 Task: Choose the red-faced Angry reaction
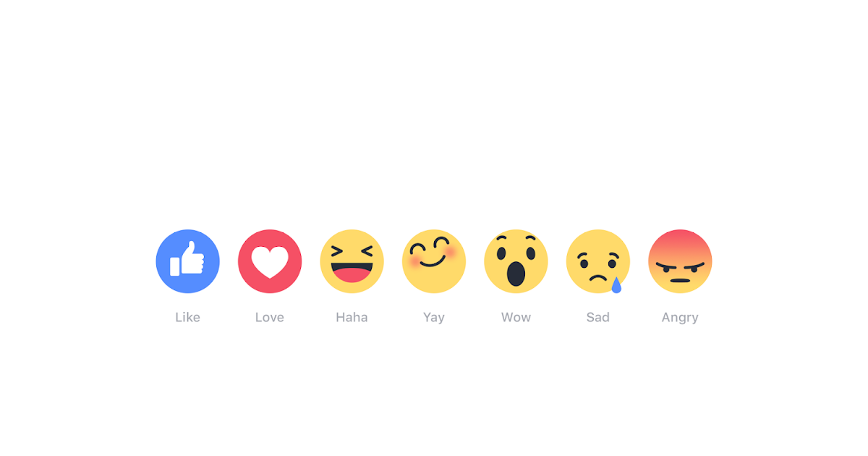(x=680, y=261)
